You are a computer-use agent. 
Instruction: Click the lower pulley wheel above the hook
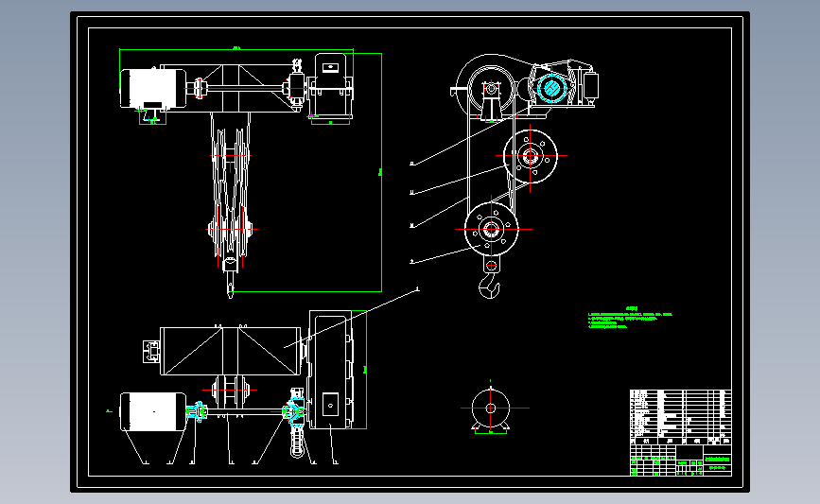(x=491, y=229)
